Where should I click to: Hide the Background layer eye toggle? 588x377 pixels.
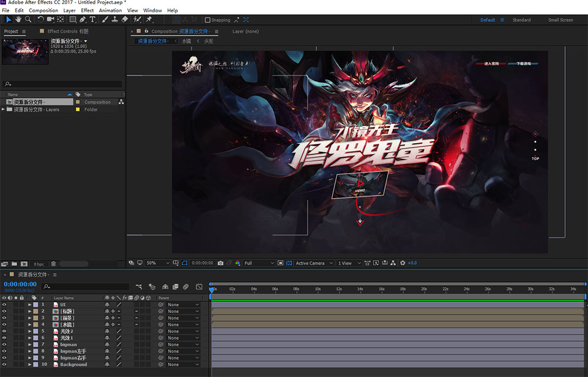(x=4, y=364)
